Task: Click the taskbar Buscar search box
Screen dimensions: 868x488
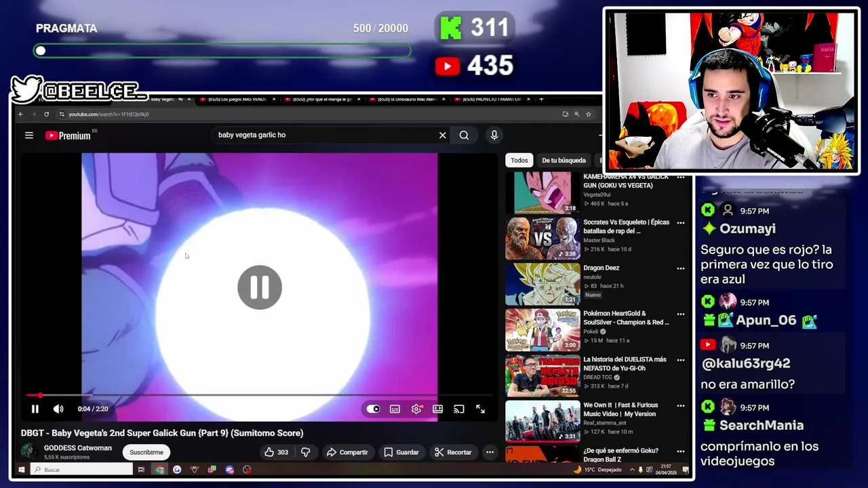Action: (x=82, y=469)
